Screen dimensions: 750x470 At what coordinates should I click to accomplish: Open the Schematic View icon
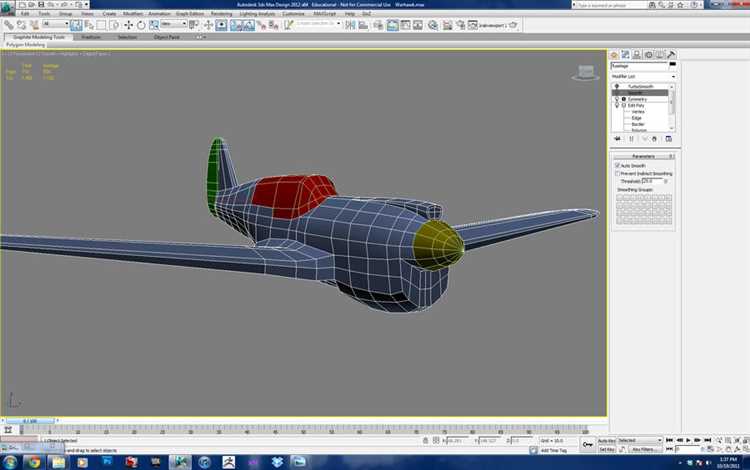tap(418, 25)
